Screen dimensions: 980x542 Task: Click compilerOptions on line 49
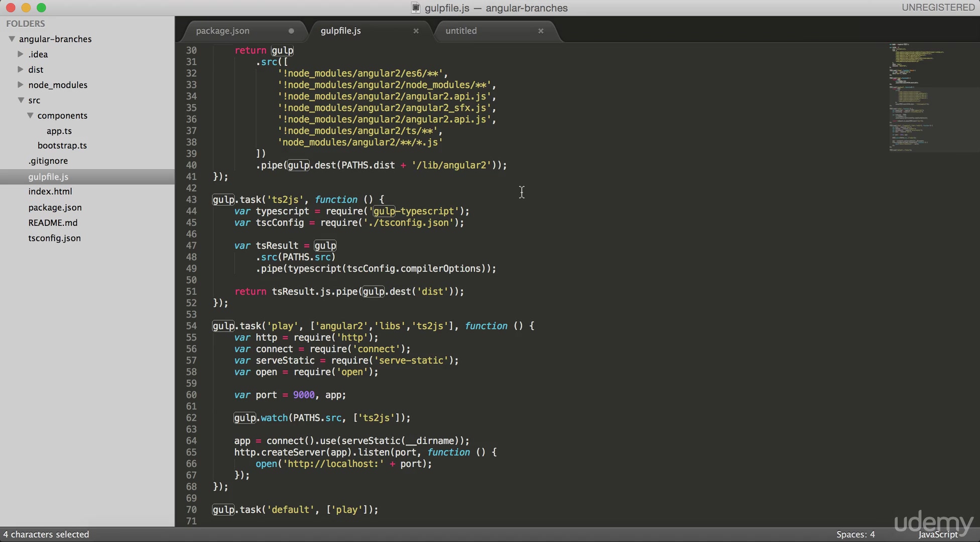pyautogui.click(x=441, y=269)
